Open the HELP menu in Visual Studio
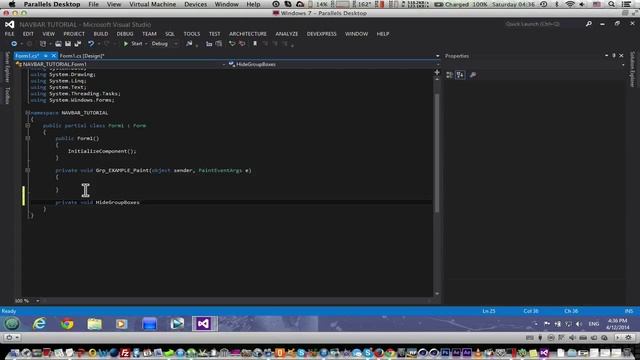This screenshot has width=640, height=360. click(383, 34)
